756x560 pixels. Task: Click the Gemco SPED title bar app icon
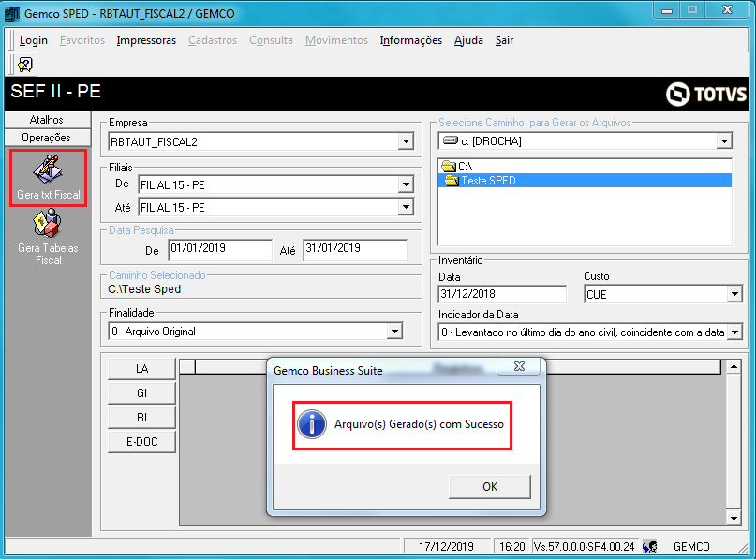point(11,13)
